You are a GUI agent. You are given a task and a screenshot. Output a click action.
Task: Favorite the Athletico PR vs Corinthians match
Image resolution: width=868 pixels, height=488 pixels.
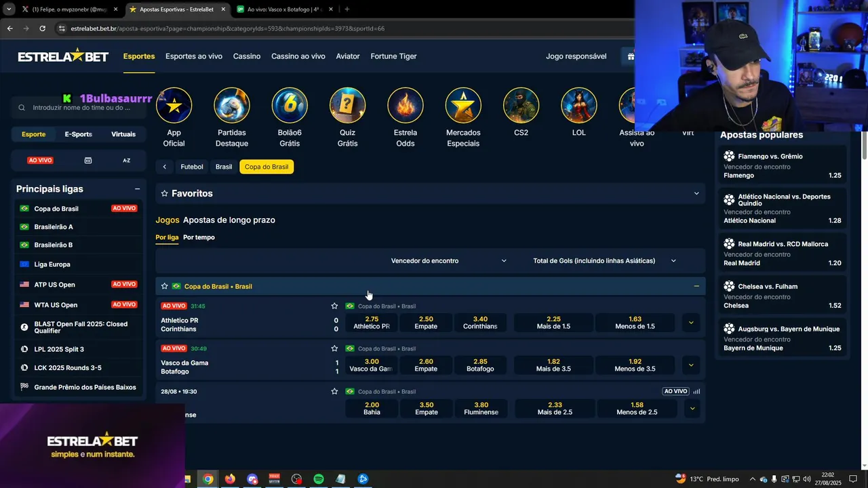point(334,306)
